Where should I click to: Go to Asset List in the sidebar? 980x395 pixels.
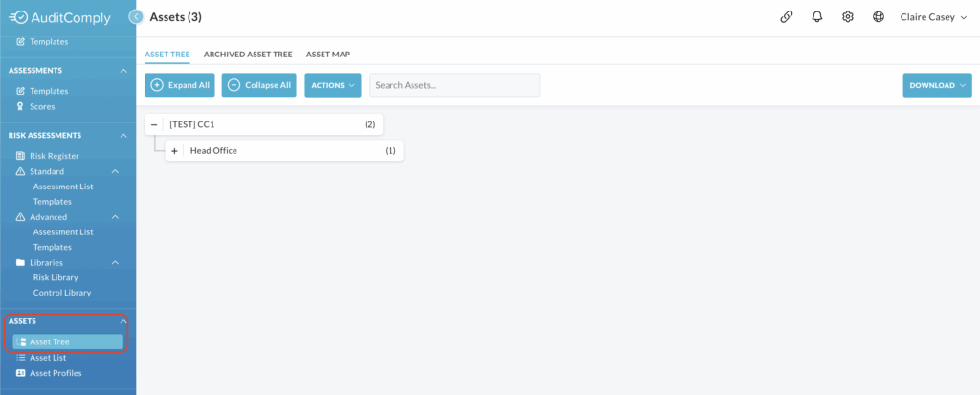[48, 358]
